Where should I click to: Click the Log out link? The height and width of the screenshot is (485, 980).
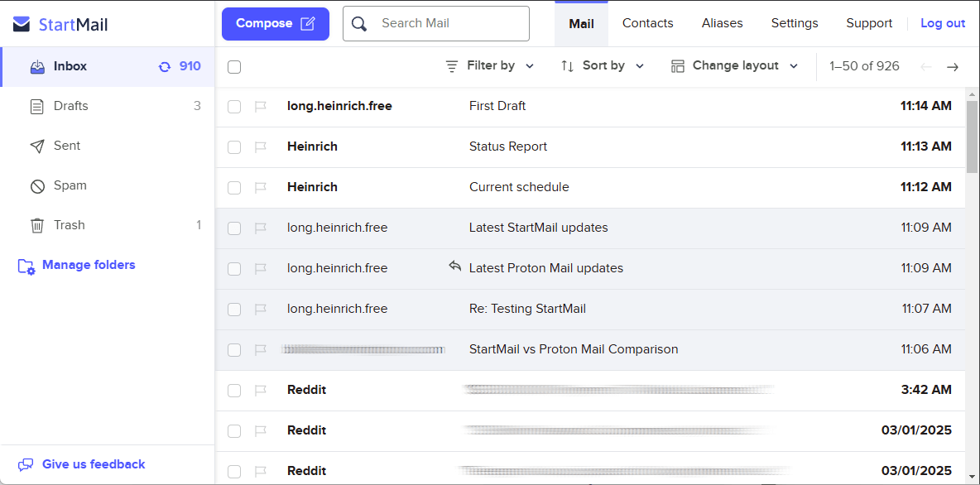(943, 23)
